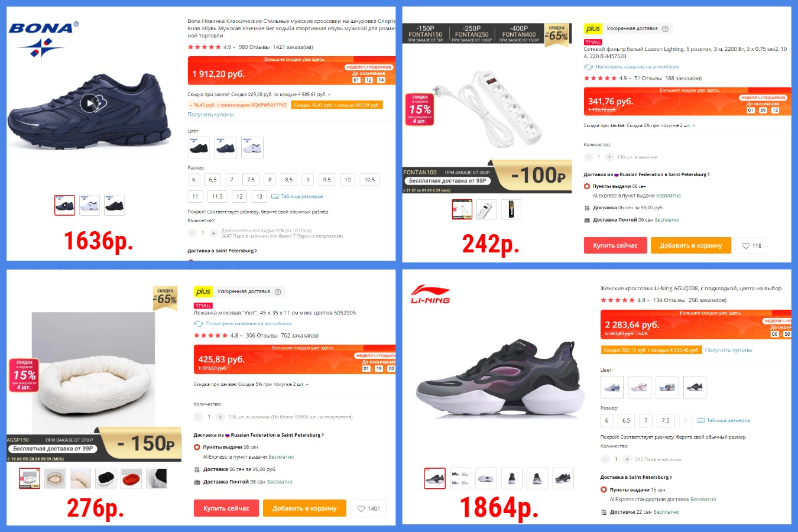This screenshot has height=532, width=798.
Task: Select size 8,5 for Bona sneakers
Action: tap(288, 180)
